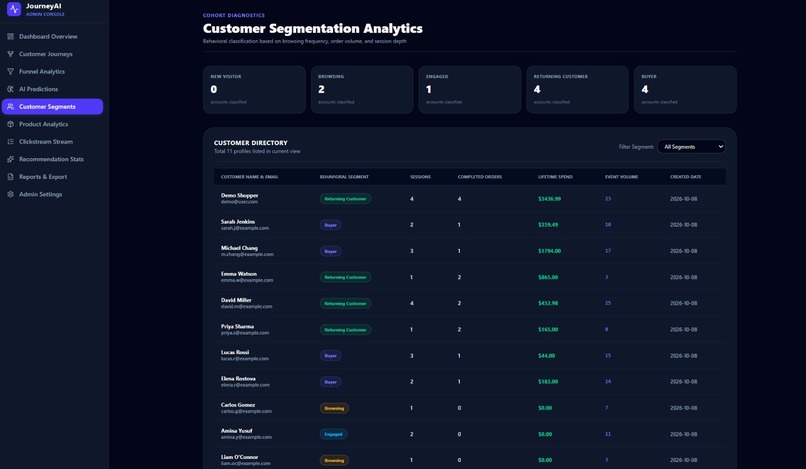Image resolution: width=806 pixels, height=469 pixels.
Task: Click Demo Shopper's event volume 23
Action: pyautogui.click(x=608, y=199)
